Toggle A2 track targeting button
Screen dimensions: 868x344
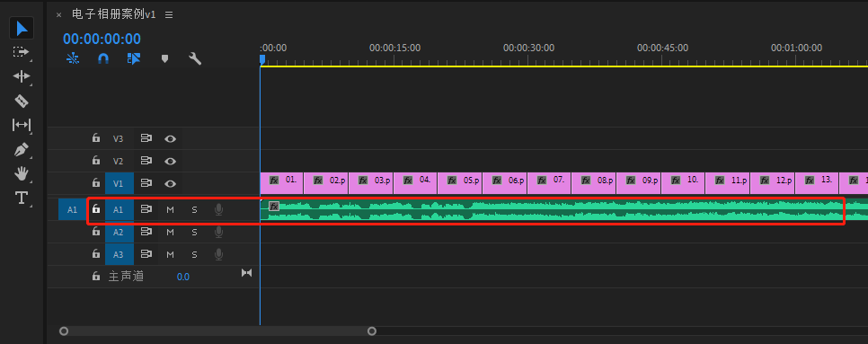(119, 233)
